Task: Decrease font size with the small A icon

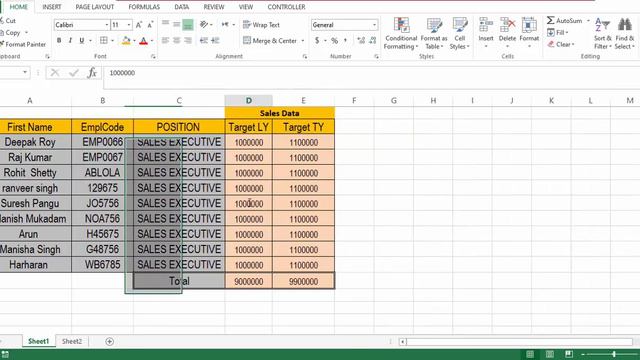Action: click(x=150, y=25)
